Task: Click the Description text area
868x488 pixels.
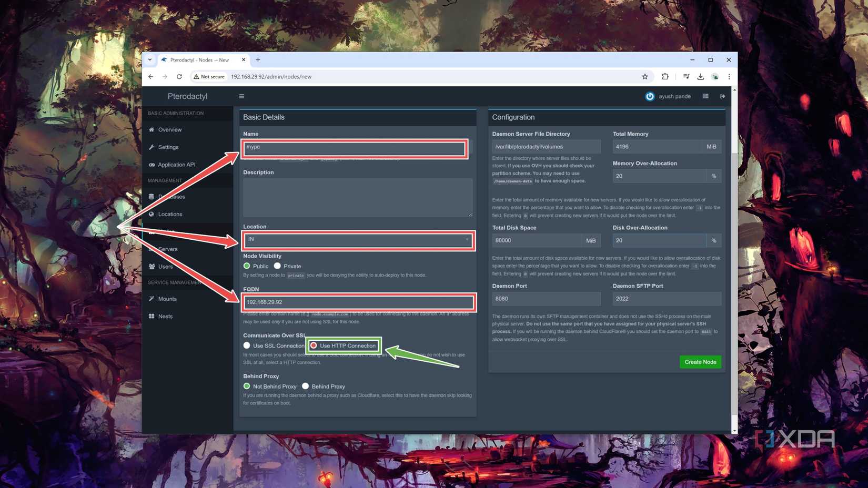Action: pos(358,197)
